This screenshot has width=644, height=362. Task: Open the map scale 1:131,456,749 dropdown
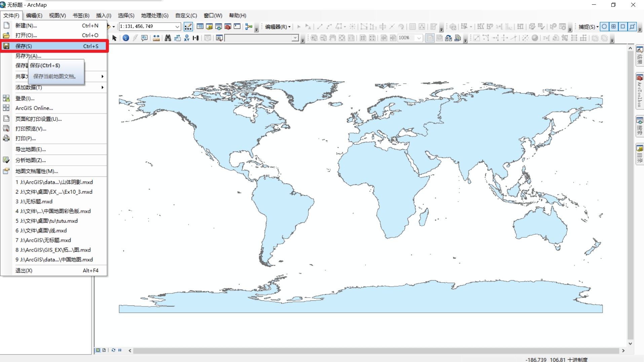[x=177, y=27]
